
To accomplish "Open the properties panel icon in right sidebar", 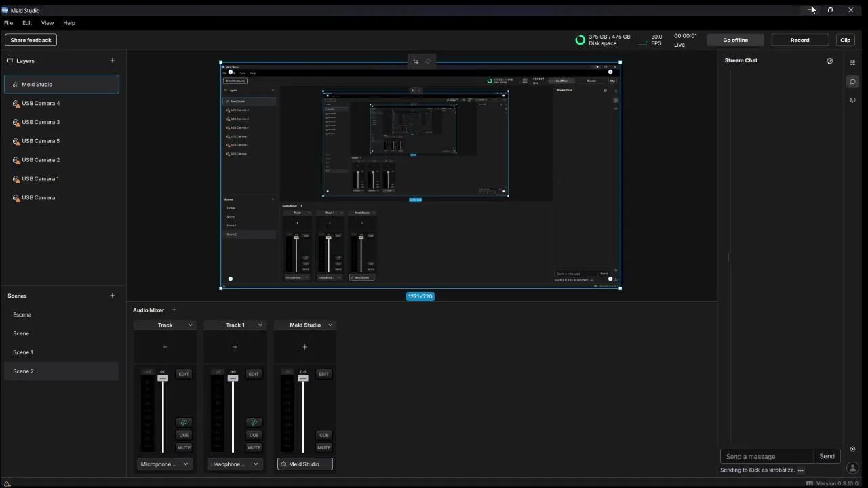I will [852, 62].
